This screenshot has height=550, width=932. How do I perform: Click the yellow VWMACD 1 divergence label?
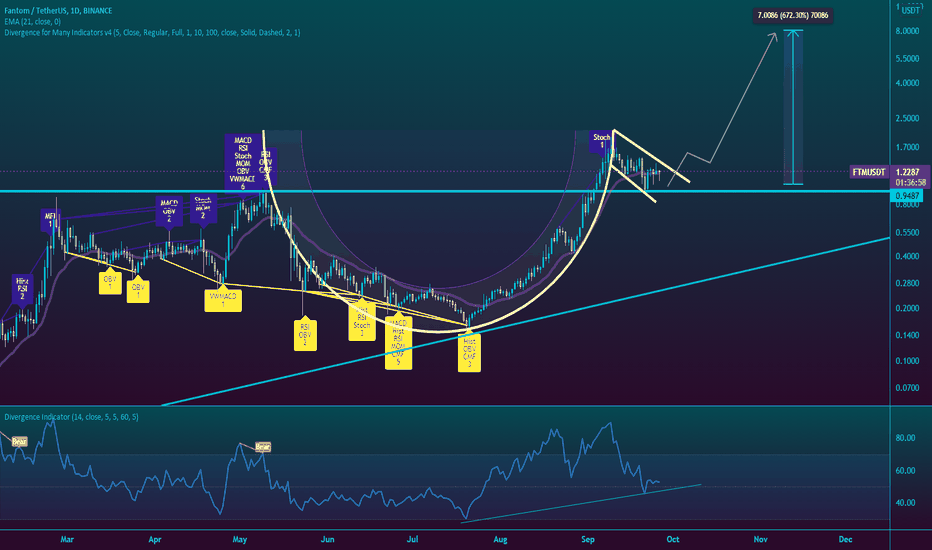click(223, 300)
